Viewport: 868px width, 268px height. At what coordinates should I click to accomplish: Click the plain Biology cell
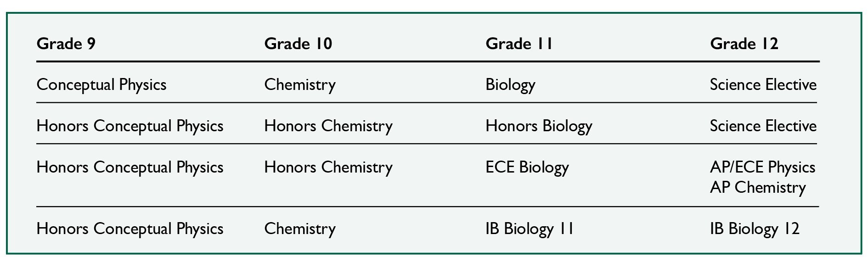coord(510,85)
